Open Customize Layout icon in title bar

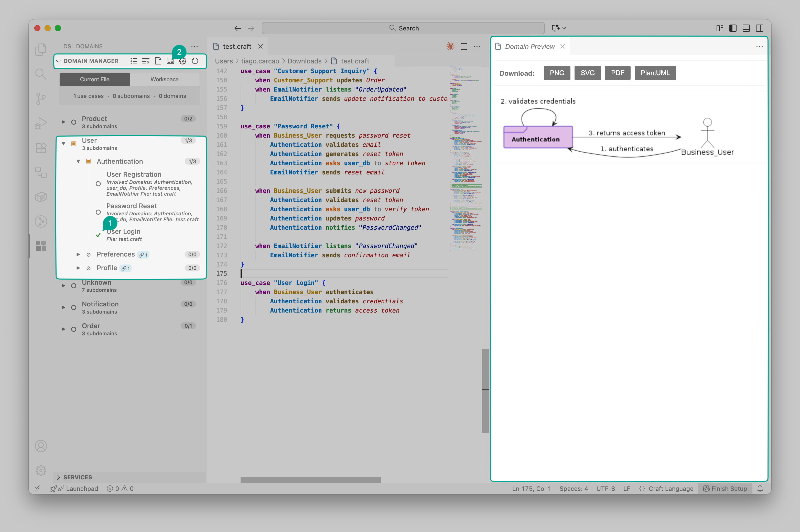[x=720, y=28]
